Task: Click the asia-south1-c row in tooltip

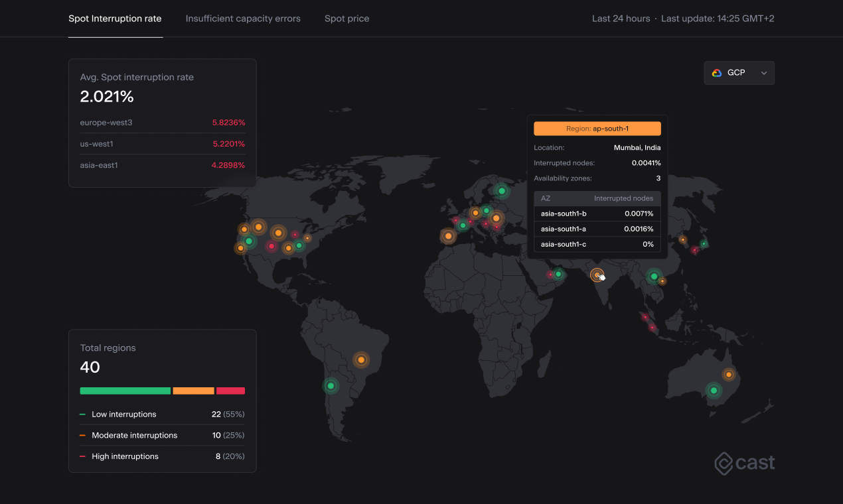Action: click(597, 244)
